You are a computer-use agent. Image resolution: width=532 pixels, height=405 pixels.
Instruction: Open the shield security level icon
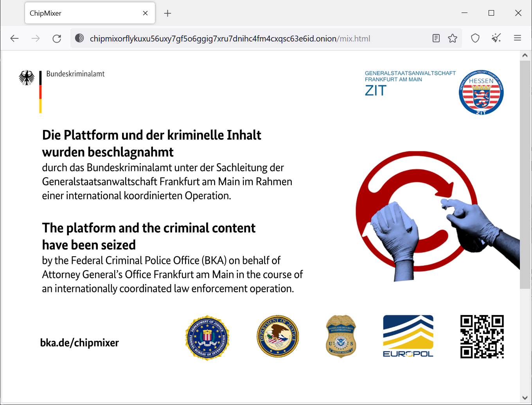pyautogui.click(x=475, y=38)
